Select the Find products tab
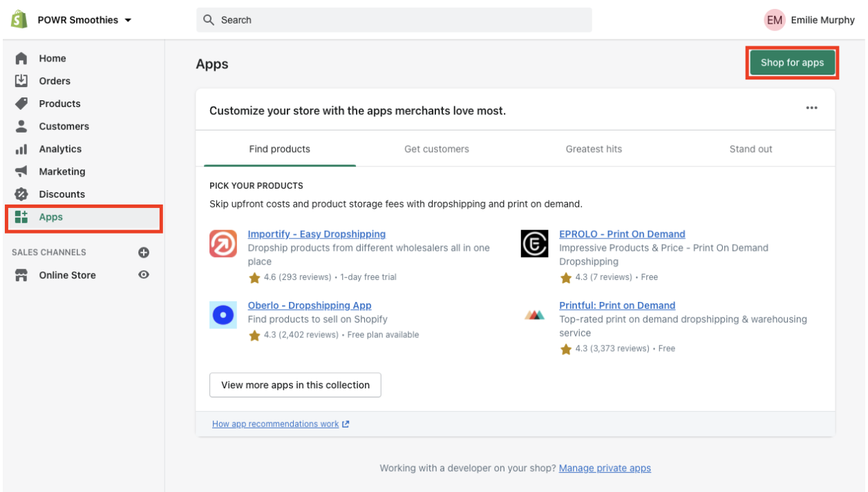The image size is (868, 492). tap(280, 149)
